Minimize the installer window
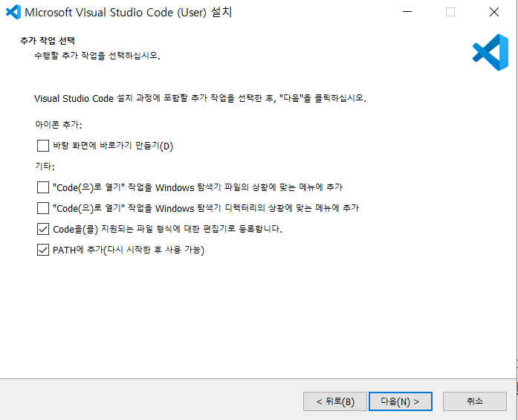Screen dimensions: 518x420 point(407,12)
